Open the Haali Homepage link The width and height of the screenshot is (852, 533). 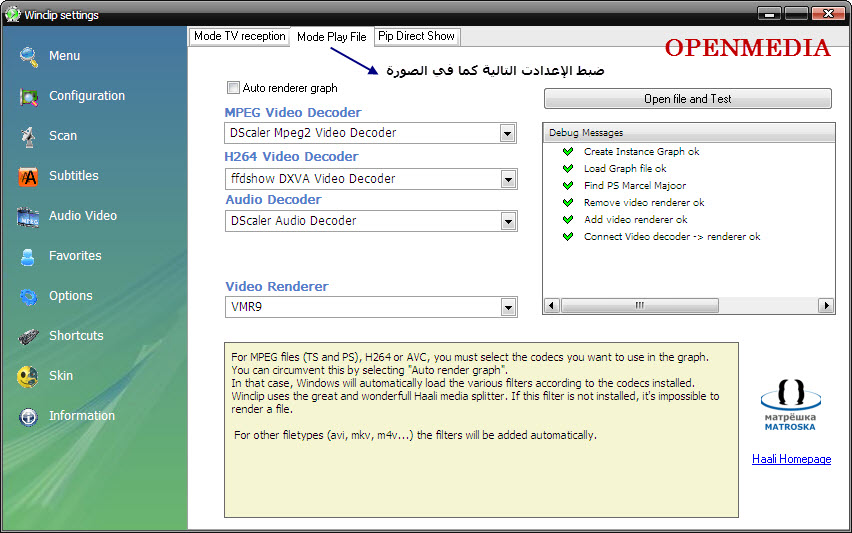point(792,459)
